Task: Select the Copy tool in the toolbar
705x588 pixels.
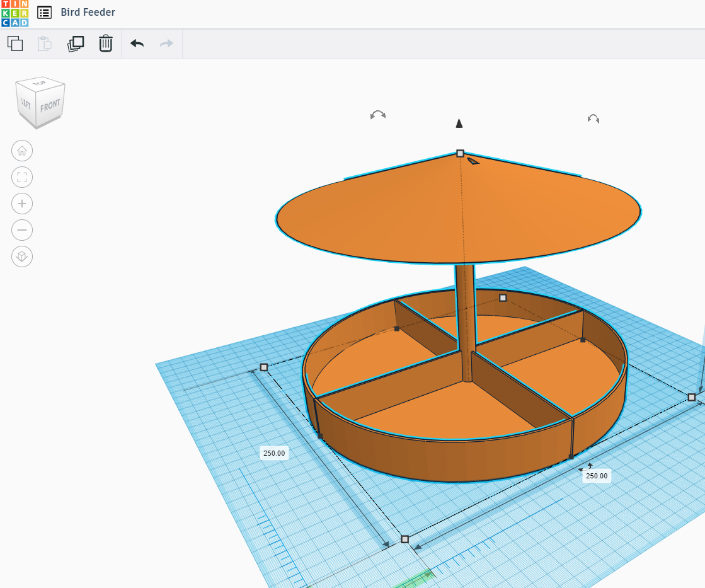Action: (x=14, y=43)
